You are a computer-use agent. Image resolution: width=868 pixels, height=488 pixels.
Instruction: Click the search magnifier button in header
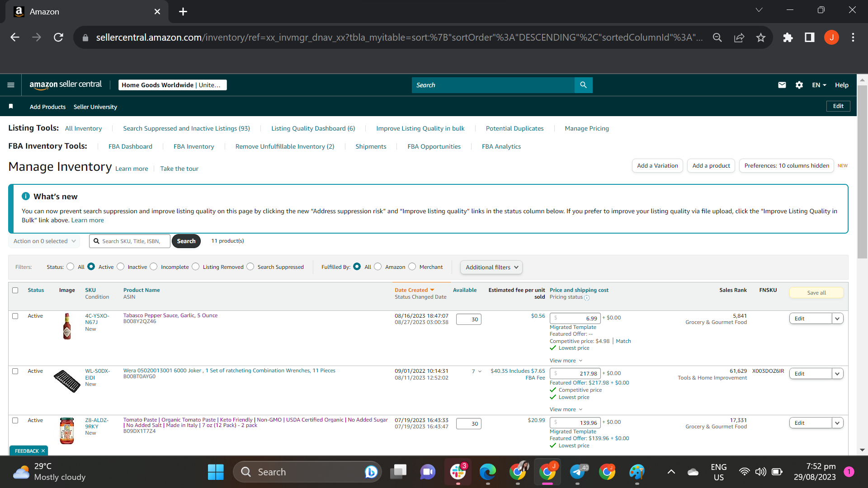583,85
